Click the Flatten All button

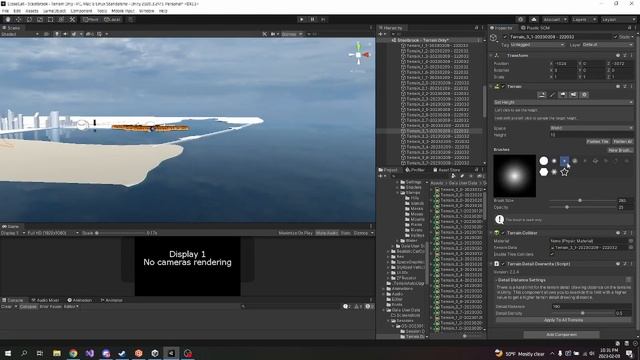point(622,141)
